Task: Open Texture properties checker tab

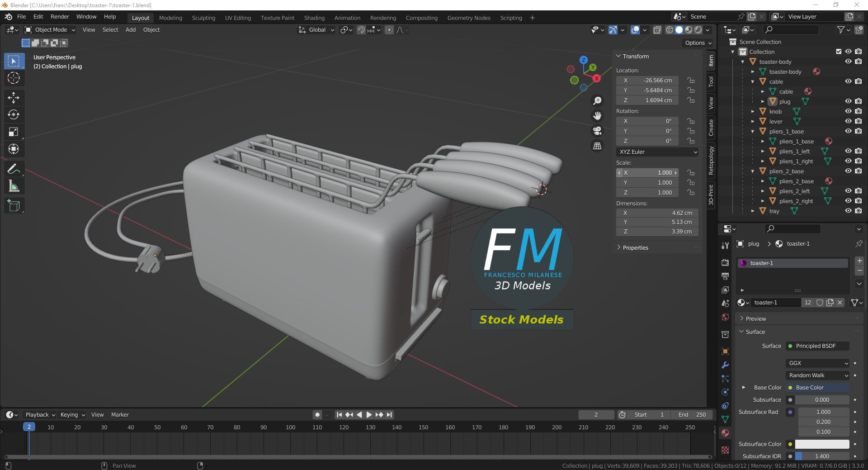Action: click(725, 450)
